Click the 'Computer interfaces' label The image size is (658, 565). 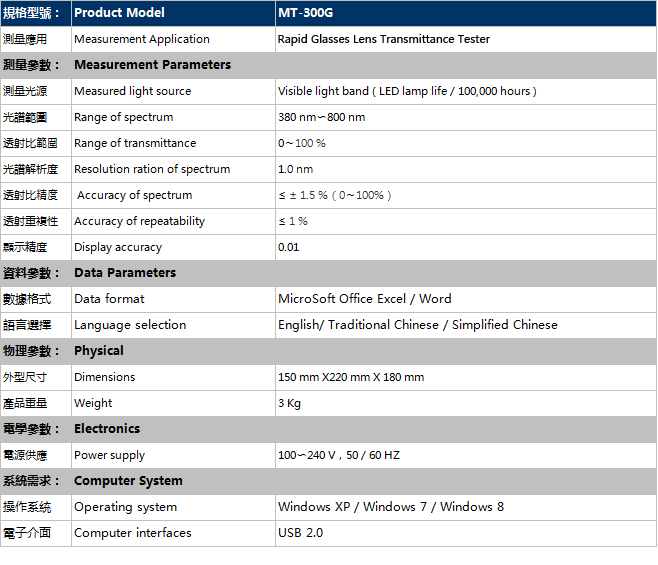[x=133, y=533]
